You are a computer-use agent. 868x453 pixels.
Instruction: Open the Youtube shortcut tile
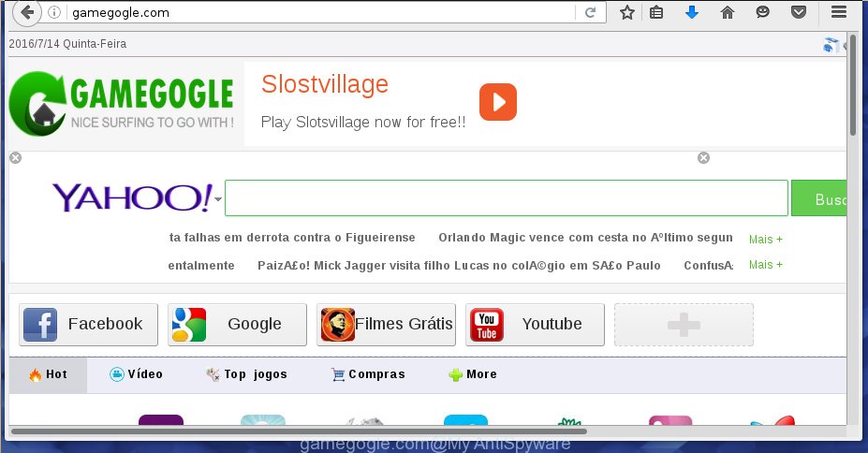[x=535, y=325]
